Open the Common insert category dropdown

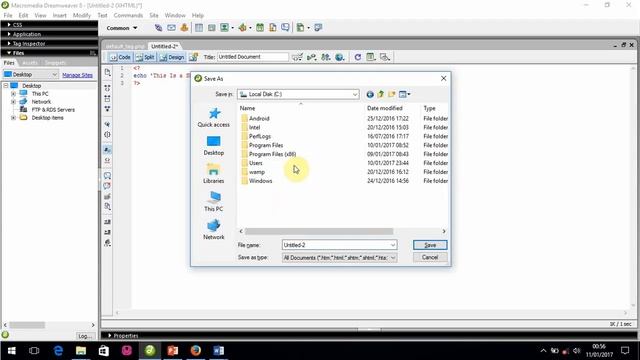pyautogui.click(x=122, y=28)
